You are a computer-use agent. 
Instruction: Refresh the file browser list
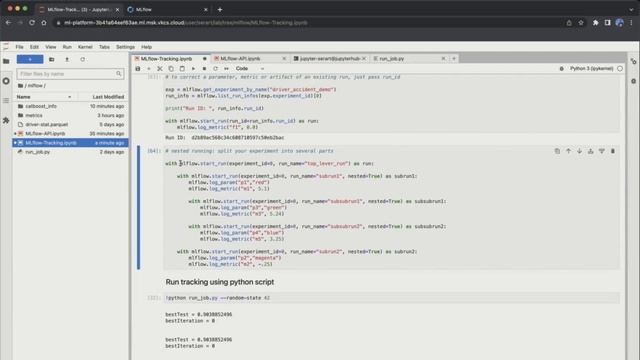pyautogui.click(x=82, y=60)
